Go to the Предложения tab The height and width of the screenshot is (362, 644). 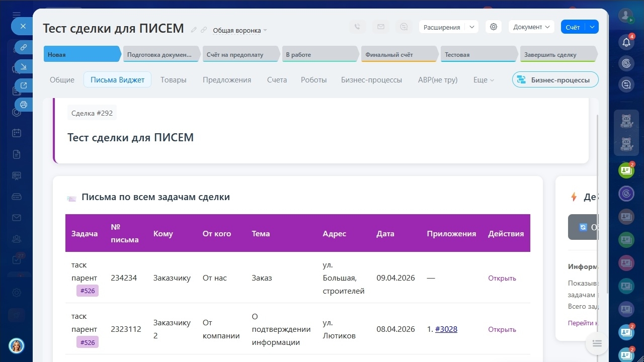(x=227, y=80)
